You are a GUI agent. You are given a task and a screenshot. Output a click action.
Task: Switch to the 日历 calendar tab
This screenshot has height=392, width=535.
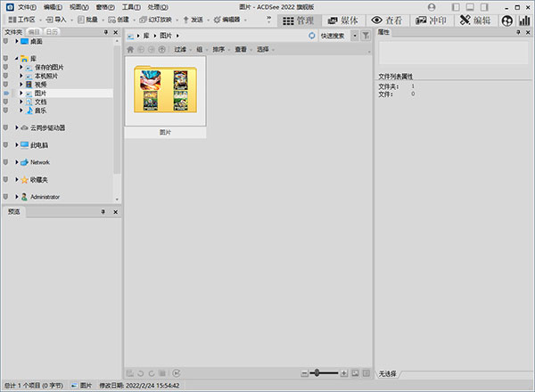coord(52,32)
